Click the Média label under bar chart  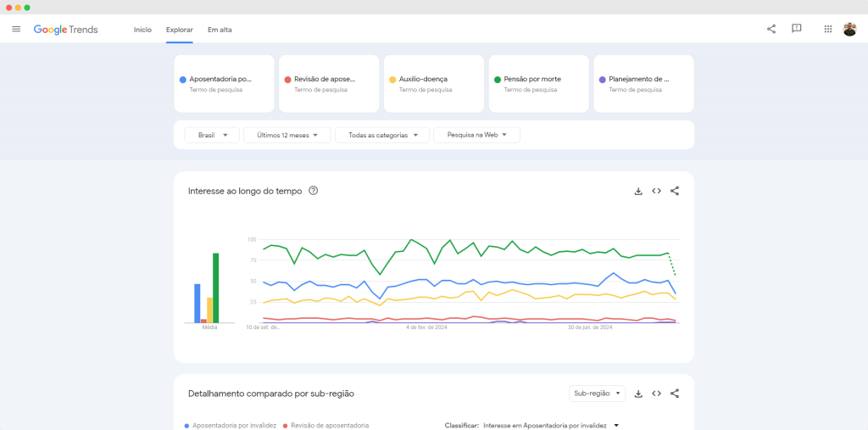210,327
